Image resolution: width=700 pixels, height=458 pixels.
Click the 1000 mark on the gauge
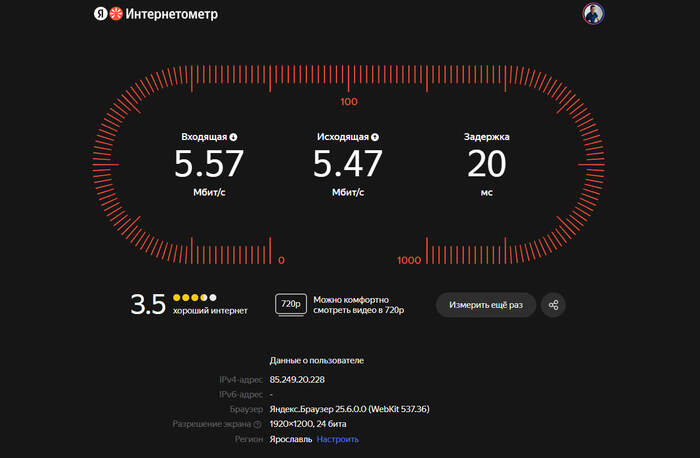click(x=409, y=260)
